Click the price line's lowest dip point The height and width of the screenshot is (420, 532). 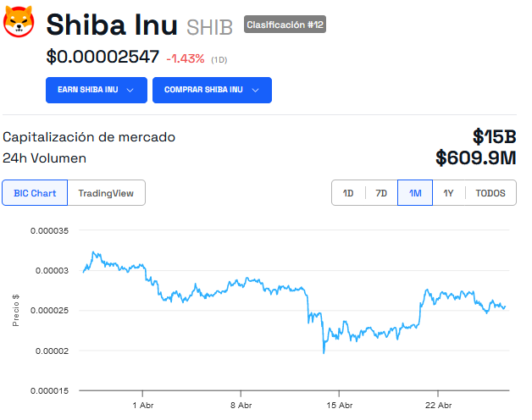(x=324, y=352)
